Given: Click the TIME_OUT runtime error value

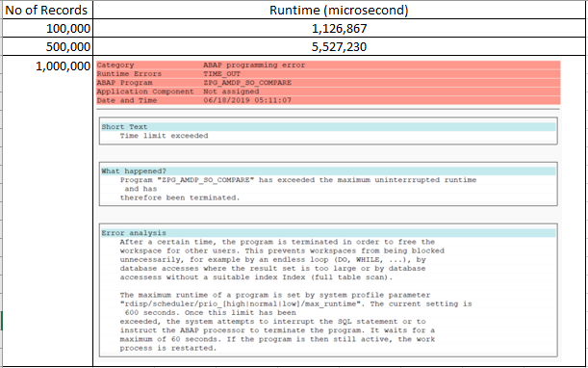Looking at the screenshot, I should coord(221,74).
